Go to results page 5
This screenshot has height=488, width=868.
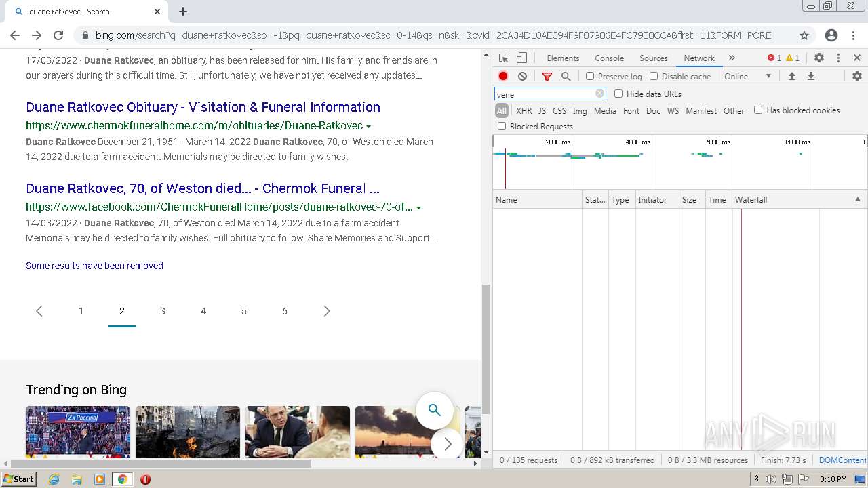click(x=244, y=311)
